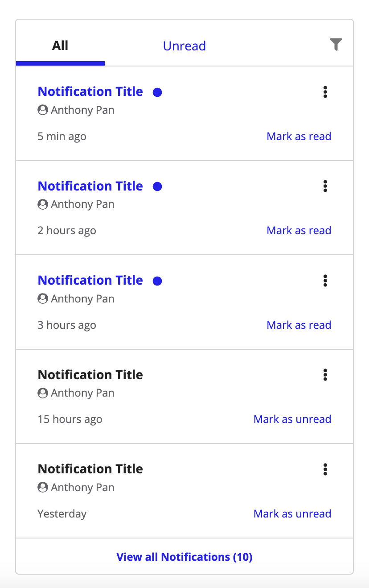Open the 15 hours ago Notification Title
The image size is (369, 588).
point(90,375)
